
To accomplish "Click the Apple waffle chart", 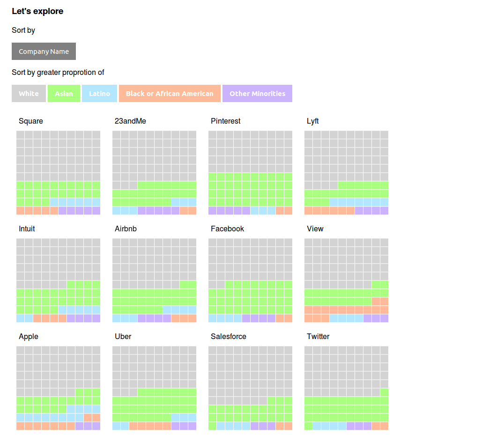I will (x=58, y=388).
